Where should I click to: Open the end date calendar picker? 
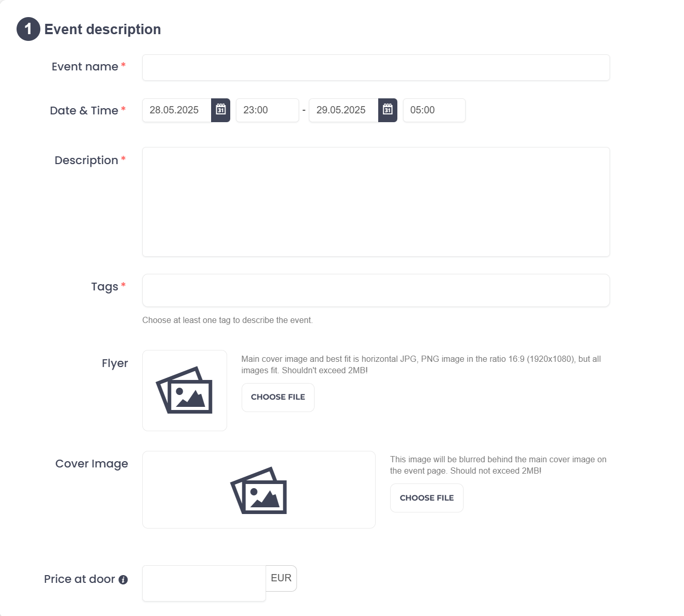[388, 110]
